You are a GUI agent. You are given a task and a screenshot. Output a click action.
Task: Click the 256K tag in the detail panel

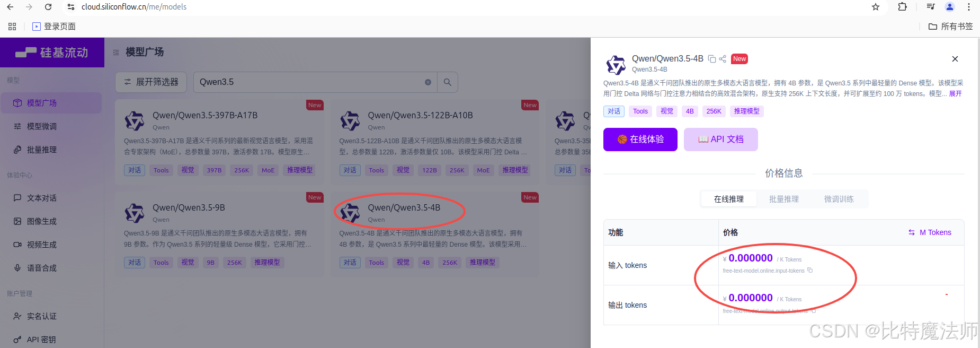point(714,111)
